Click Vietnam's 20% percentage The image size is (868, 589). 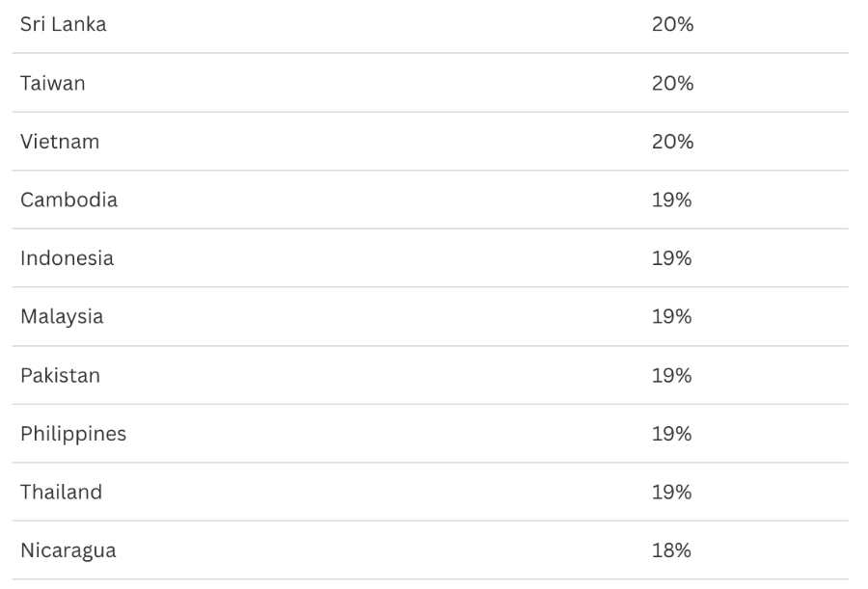pos(672,142)
